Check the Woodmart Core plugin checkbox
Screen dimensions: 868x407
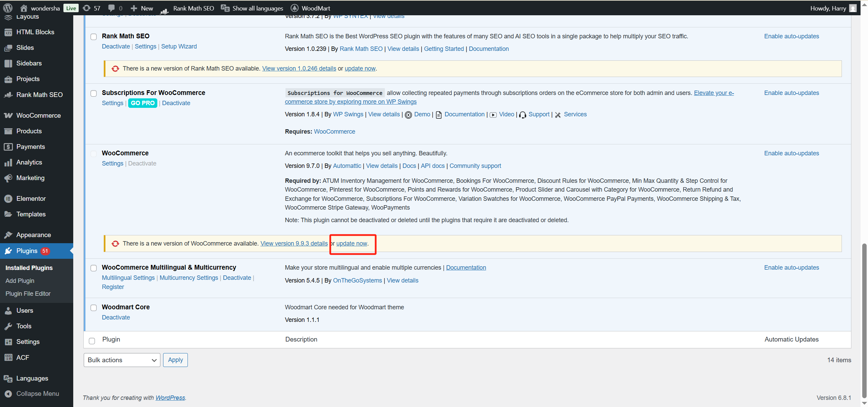click(94, 308)
